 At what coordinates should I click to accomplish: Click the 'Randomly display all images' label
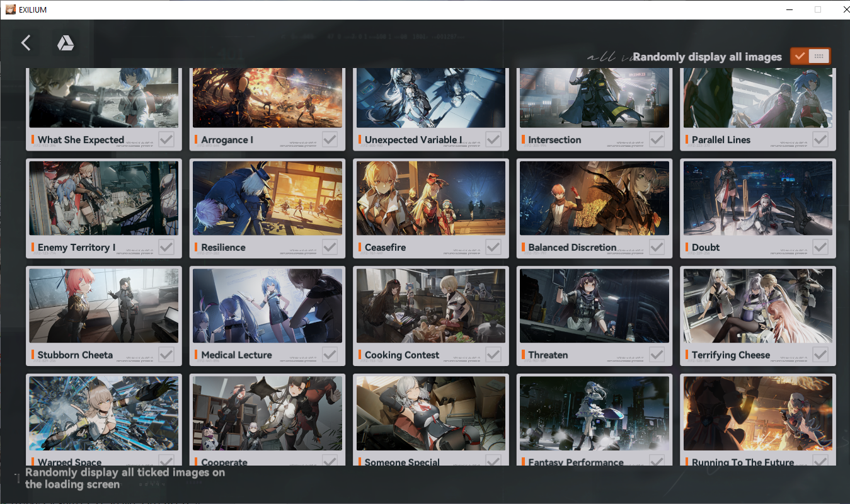(707, 57)
